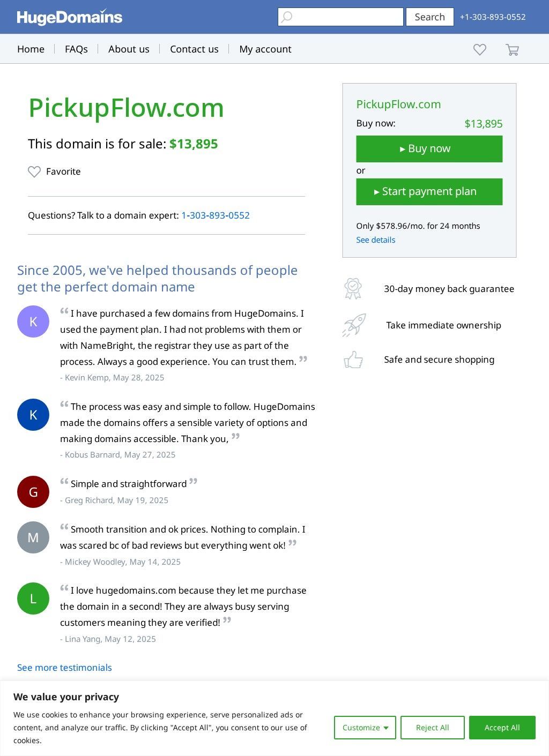The image size is (549, 756).
Task: Open the shopping cart icon
Action: [x=512, y=50]
